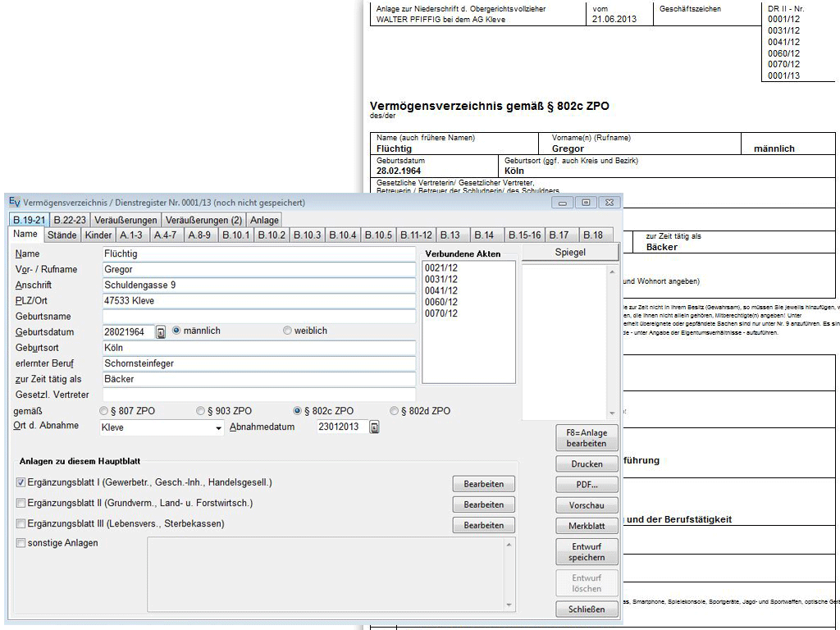The image size is (840, 630).
Task: Edit Ergänzungsblatt III via Bearbeiten button
Action: pos(483,525)
